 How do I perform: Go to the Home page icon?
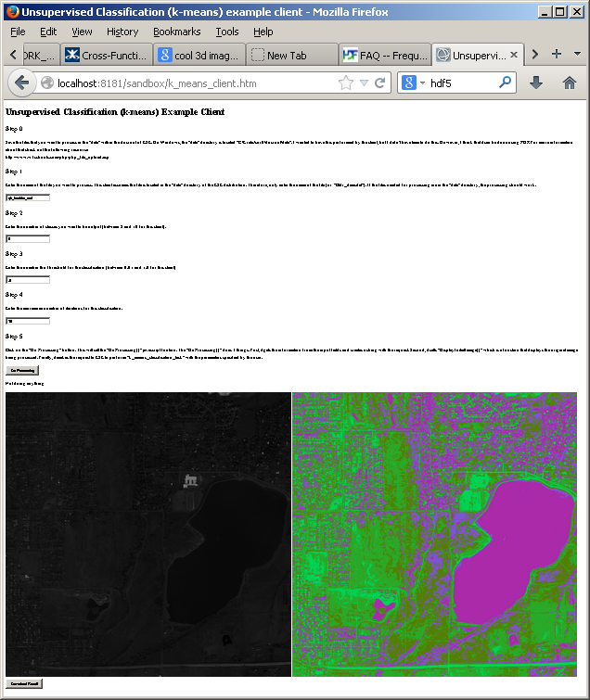point(569,83)
